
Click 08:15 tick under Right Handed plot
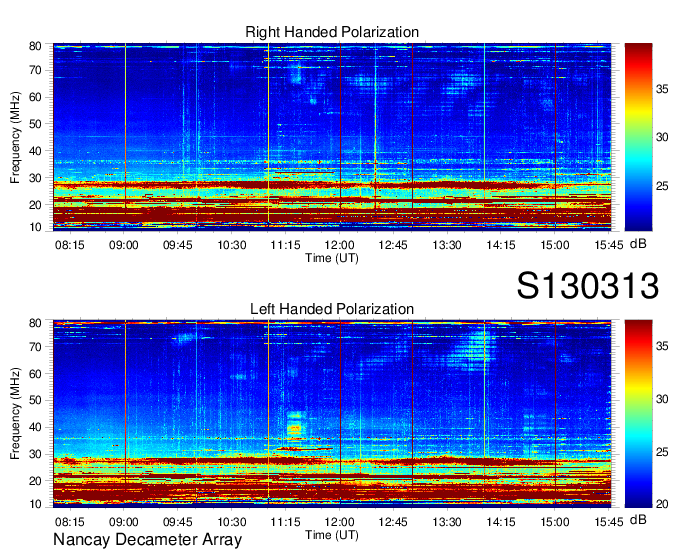[x=69, y=245]
